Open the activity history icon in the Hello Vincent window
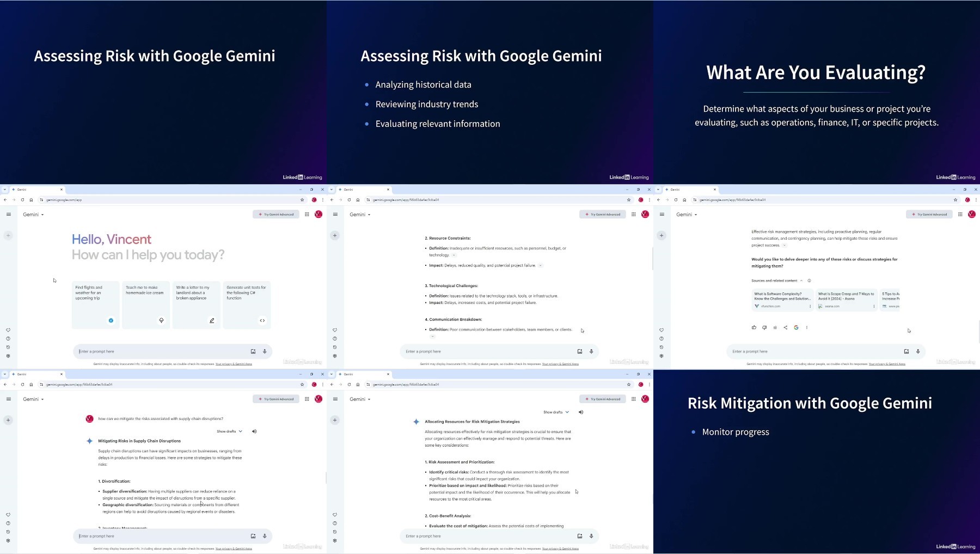This screenshot has height=554, width=980. click(8, 347)
